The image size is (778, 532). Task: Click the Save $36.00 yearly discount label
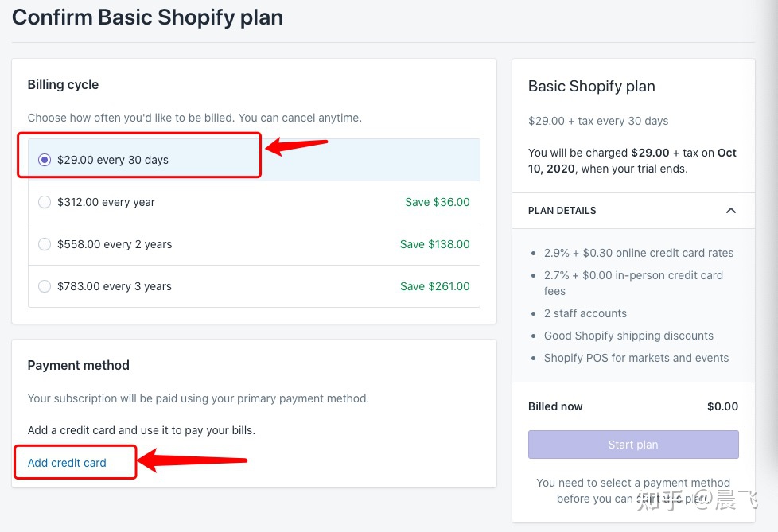(x=437, y=202)
